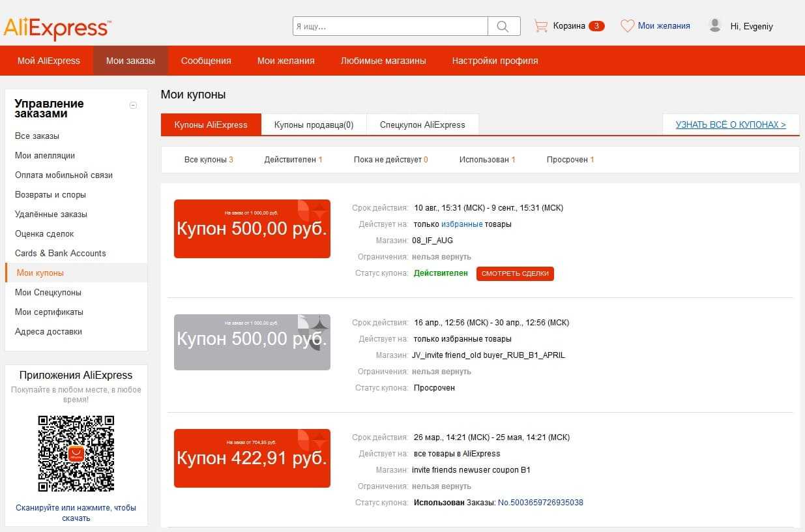
Task: Click Мои желания link in the header
Action: point(664,26)
